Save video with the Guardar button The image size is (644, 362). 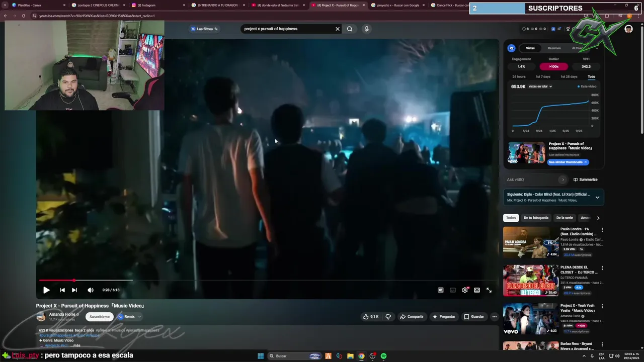(474, 317)
